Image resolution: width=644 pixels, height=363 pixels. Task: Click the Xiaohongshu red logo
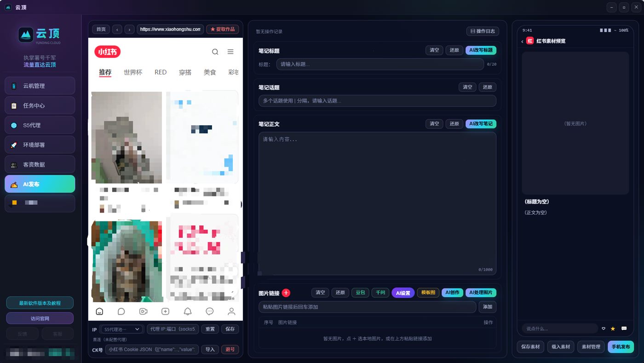[x=108, y=52]
